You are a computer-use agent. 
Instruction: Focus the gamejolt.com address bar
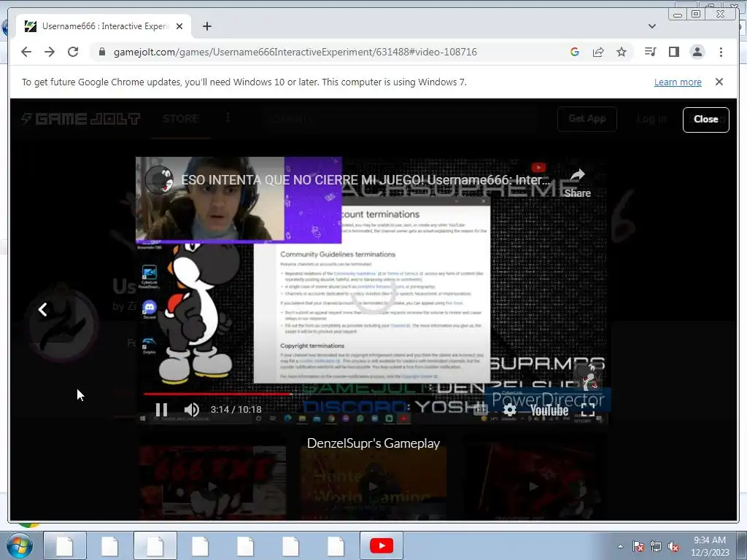(295, 52)
